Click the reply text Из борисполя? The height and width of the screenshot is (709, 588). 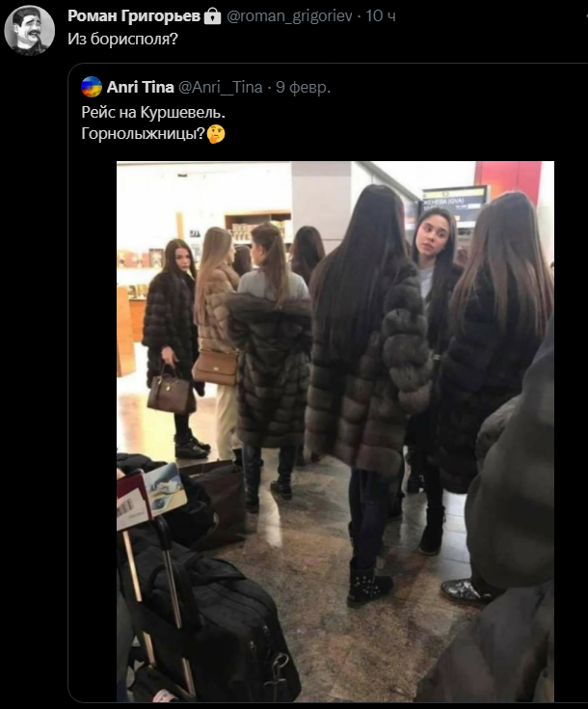pyautogui.click(x=123, y=39)
